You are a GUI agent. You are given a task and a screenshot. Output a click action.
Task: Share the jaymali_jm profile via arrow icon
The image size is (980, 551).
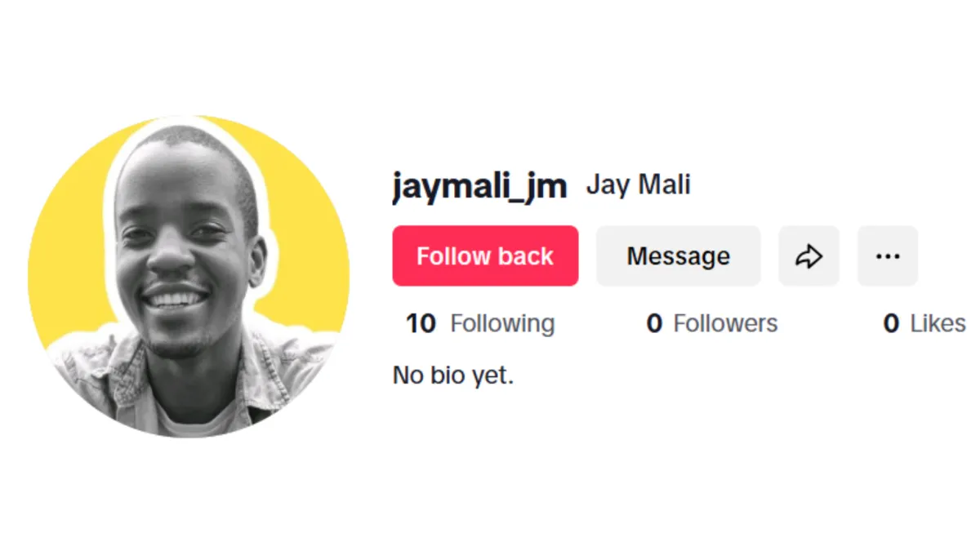click(808, 256)
